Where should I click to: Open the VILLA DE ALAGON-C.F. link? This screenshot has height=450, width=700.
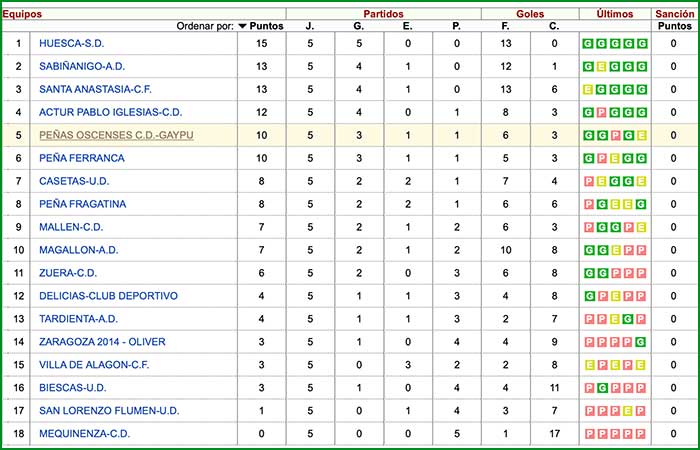coord(95,365)
